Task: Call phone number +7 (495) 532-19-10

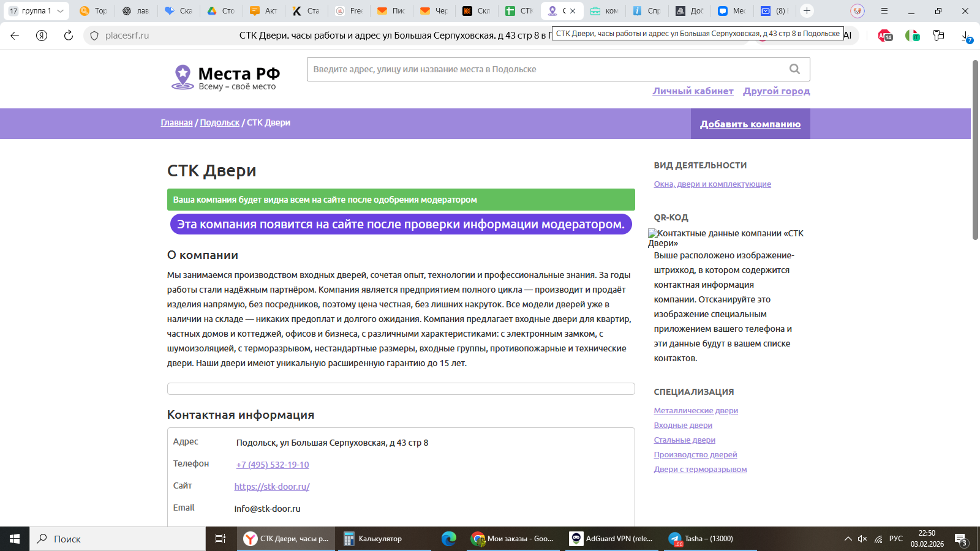Action: [x=273, y=465]
